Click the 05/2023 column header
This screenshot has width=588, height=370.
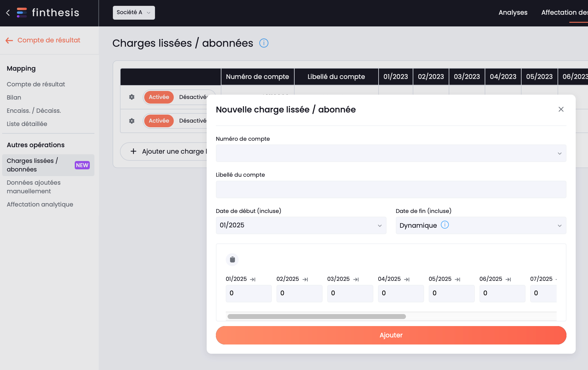(539, 77)
